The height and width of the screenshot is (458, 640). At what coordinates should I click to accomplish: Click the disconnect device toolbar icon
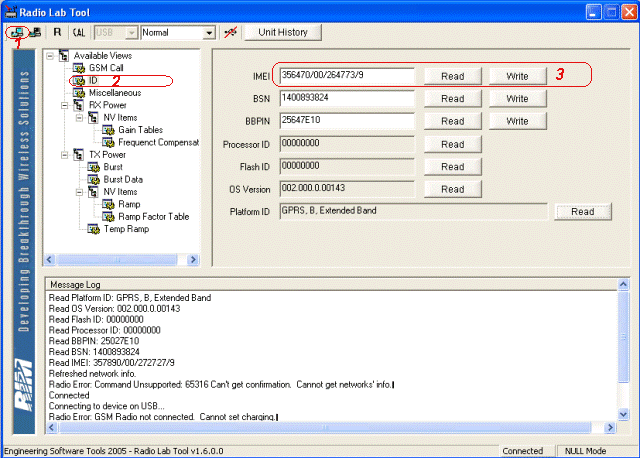pyautogui.click(x=36, y=32)
